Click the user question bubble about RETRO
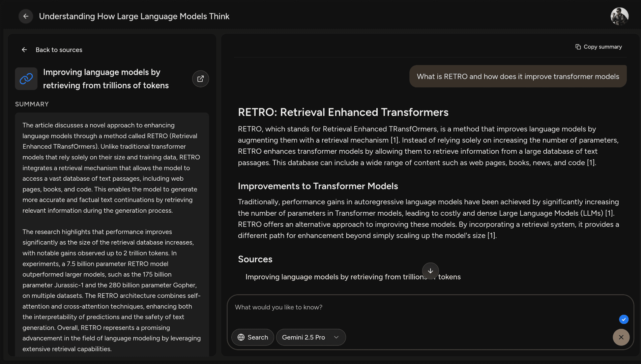The image size is (641, 364). pos(518,77)
